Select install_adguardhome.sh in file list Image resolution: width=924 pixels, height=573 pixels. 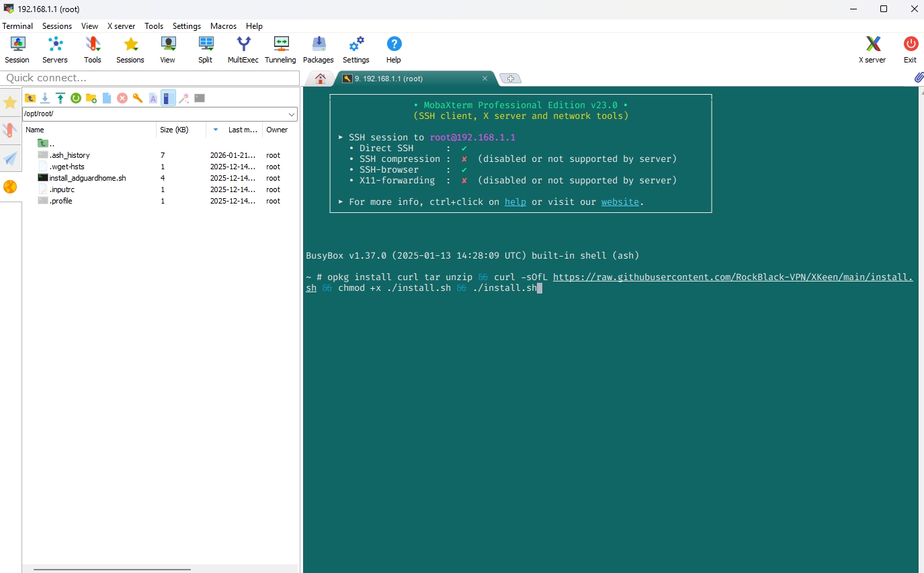pos(87,178)
